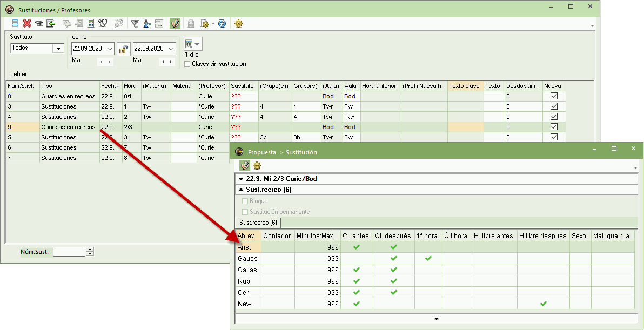Click the blue list lines toolbar icon
644x330 pixels.
pyautogui.click(x=15, y=23)
